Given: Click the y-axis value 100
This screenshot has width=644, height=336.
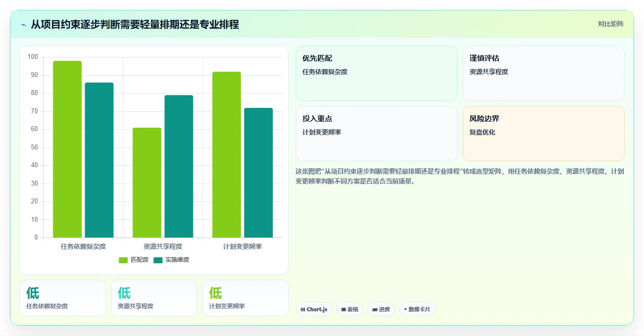Looking at the screenshot, I should [33, 57].
